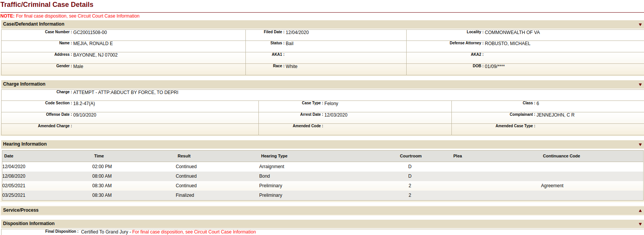This screenshot has width=644, height=235.
Task: Click hearing date 12/04/2020 in the hearing table
Action: pos(14,167)
